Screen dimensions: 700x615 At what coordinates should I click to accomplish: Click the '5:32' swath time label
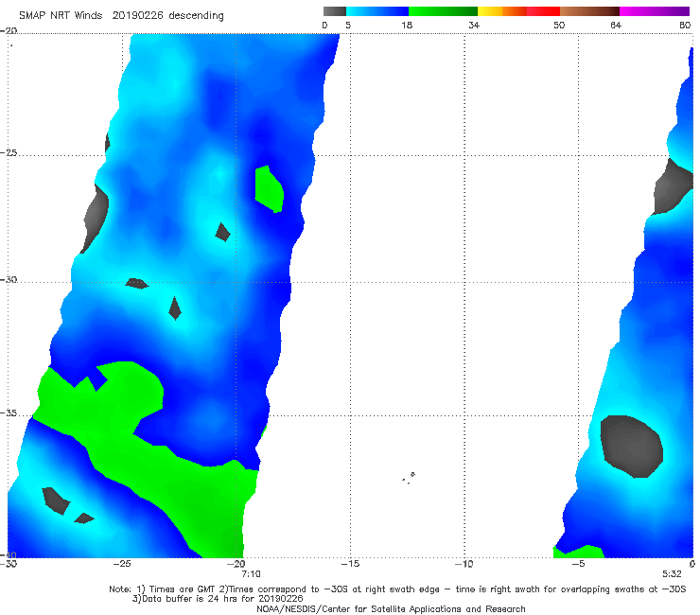coord(672,574)
